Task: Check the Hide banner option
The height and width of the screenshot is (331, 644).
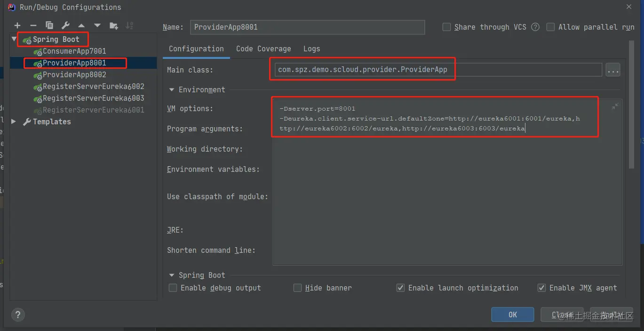Action: pyautogui.click(x=297, y=288)
